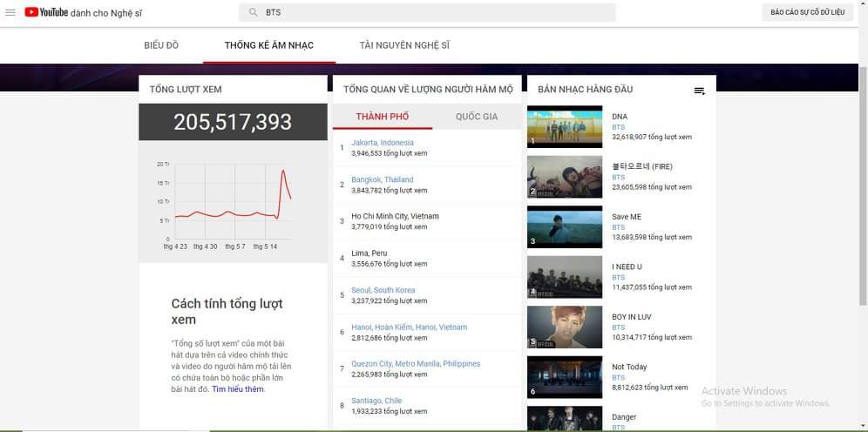This screenshot has width=868, height=432.
Task: Click the search magnifier icon
Action: (254, 12)
